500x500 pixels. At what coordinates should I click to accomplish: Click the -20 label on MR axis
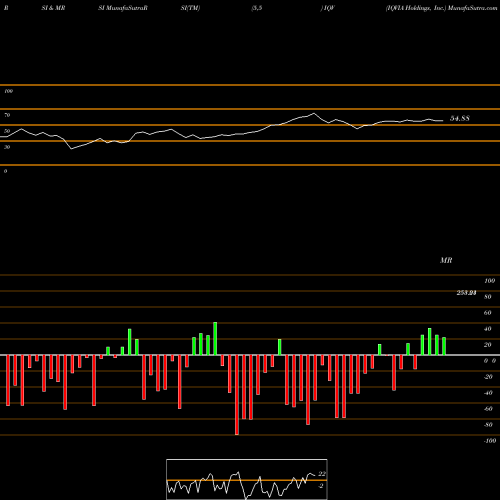pos(488,377)
